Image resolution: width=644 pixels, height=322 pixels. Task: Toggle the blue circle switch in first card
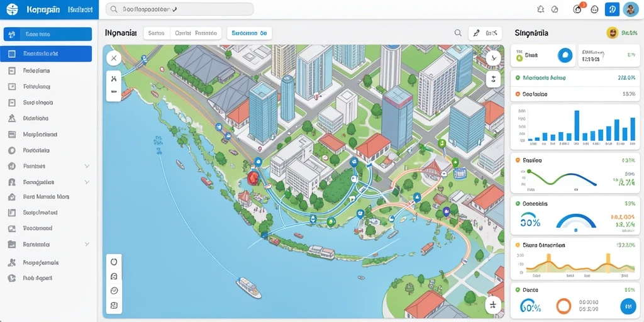pyautogui.click(x=565, y=55)
